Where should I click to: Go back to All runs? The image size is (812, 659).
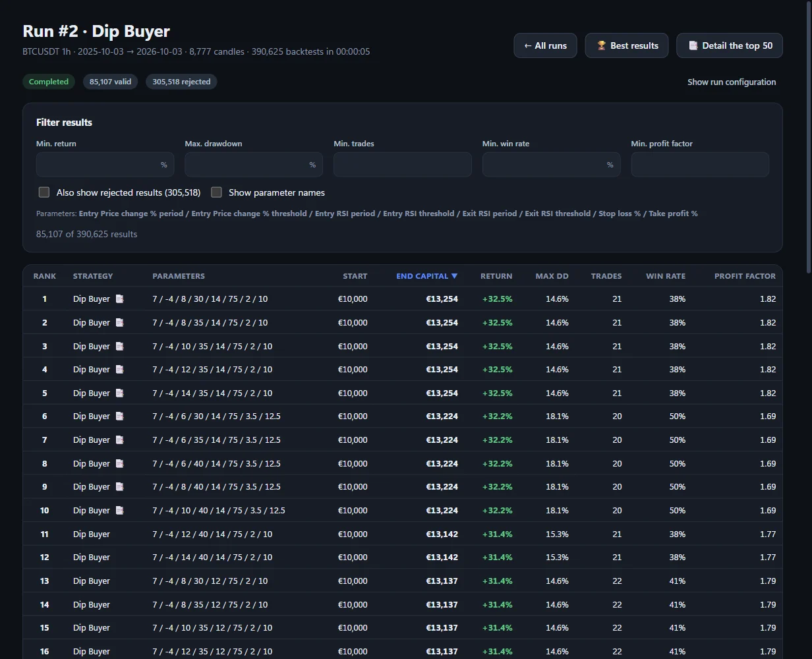click(545, 45)
